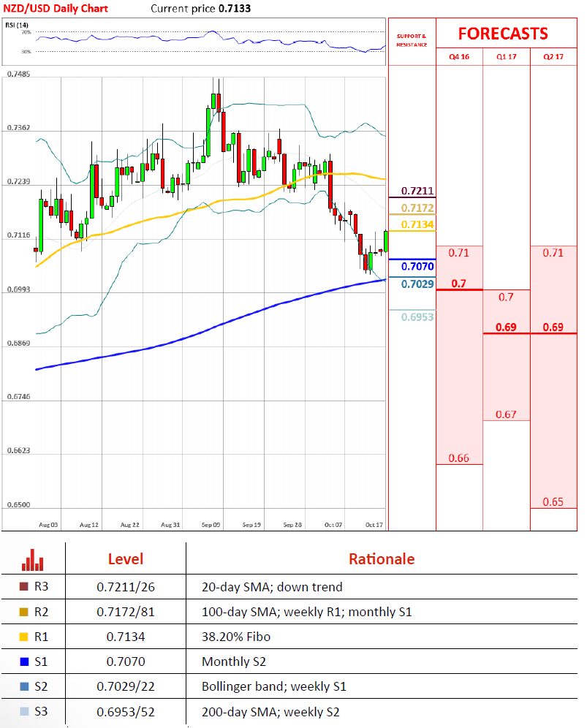Select the Q2 17 forecast column header
The height and width of the screenshot is (728, 587).
553,56
